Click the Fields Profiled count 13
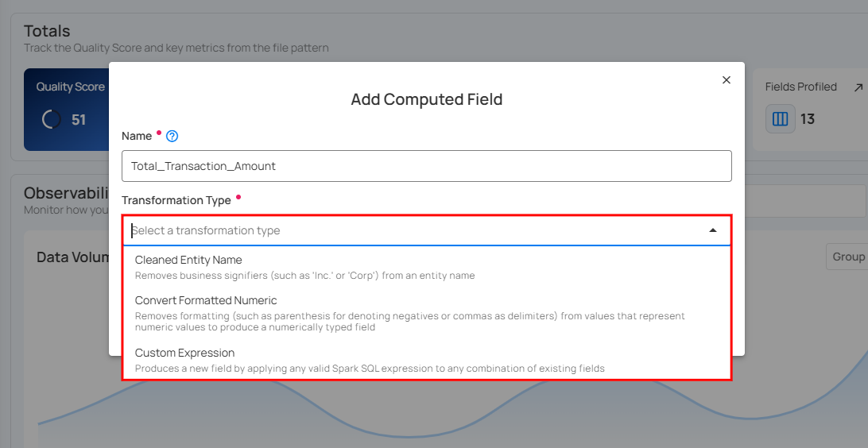The image size is (868, 448). coord(808,119)
